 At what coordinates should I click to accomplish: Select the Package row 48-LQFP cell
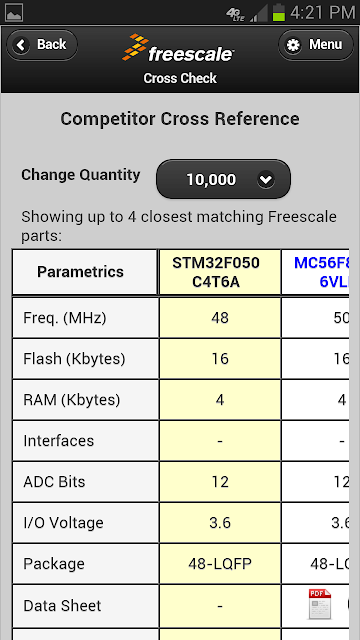220,564
